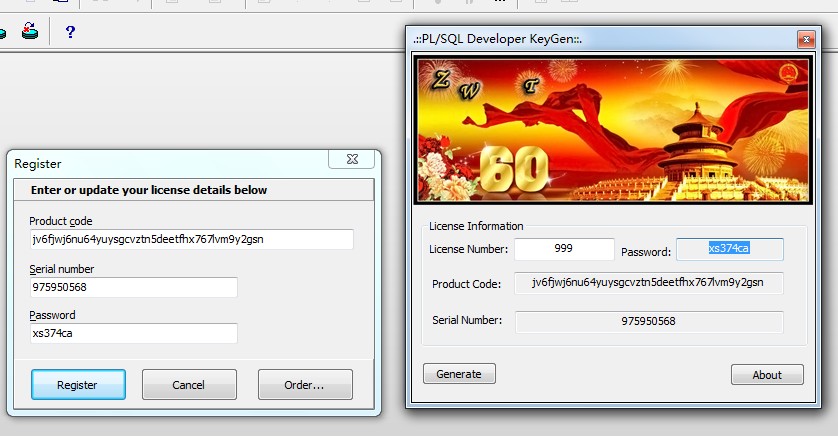Viewport: 838px width, 436px height.
Task: Click the 'Product Code:' label in KeyGen
Action: (x=467, y=284)
